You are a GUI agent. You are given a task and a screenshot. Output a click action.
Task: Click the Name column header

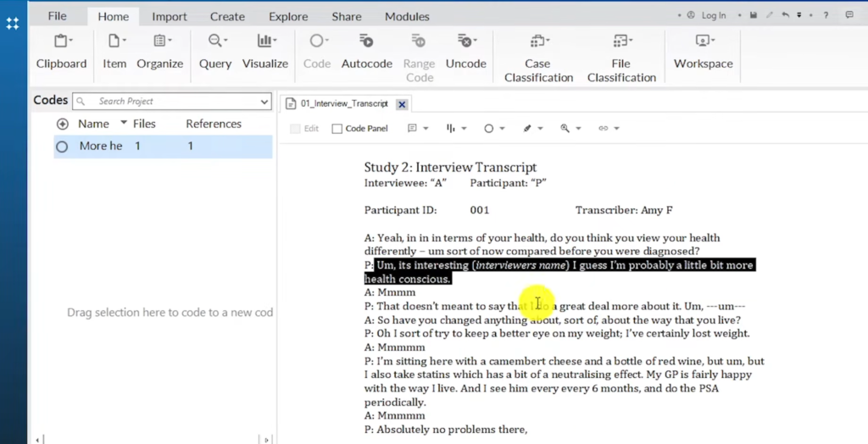pyautogui.click(x=93, y=124)
